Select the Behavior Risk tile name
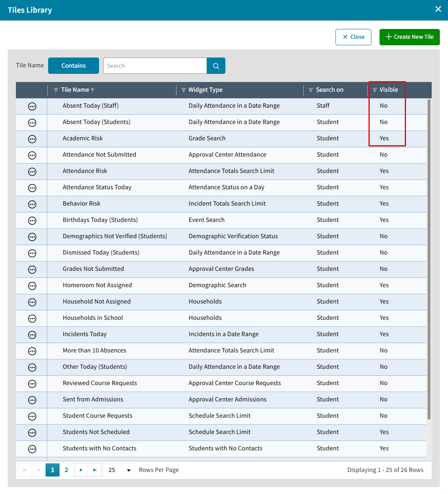The width and height of the screenshot is (448, 494). [x=82, y=204]
